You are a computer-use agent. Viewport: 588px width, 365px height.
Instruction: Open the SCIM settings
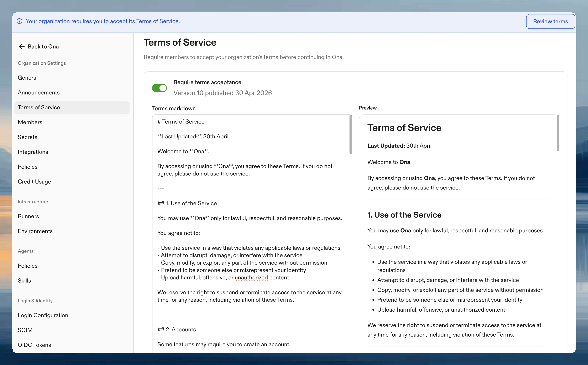pos(25,330)
